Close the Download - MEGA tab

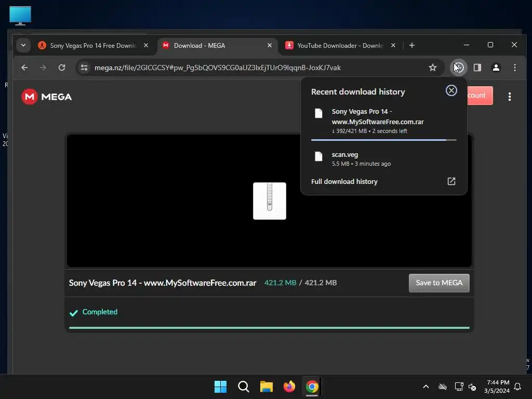click(x=270, y=46)
